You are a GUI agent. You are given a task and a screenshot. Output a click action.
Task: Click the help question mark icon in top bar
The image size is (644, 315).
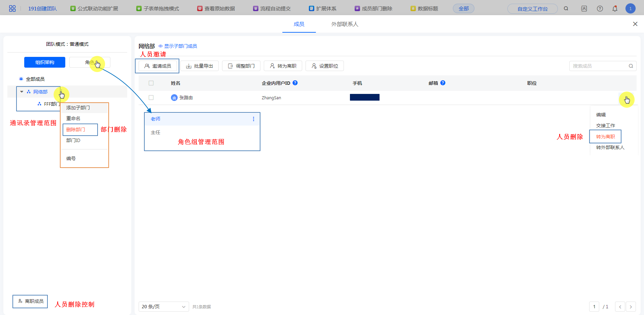point(600,8)
